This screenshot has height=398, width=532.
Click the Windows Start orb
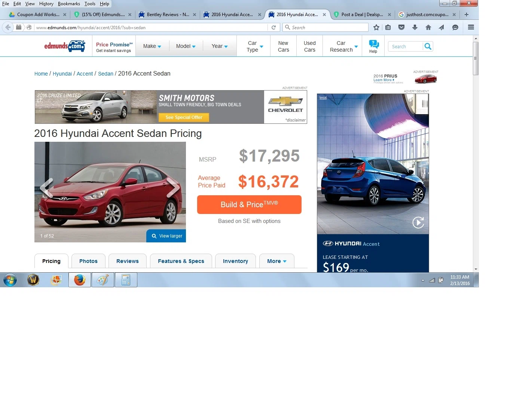(10, 280)
